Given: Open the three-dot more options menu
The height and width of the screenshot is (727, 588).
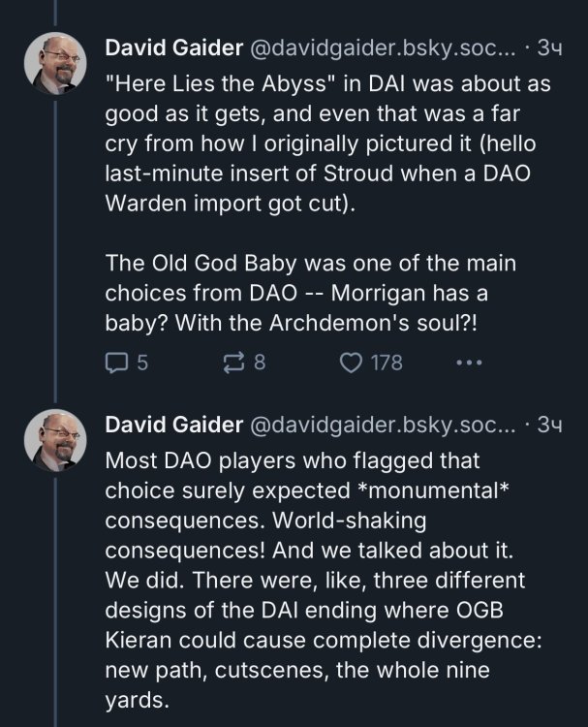Looking at the screenshot, I should click(467, 363).
